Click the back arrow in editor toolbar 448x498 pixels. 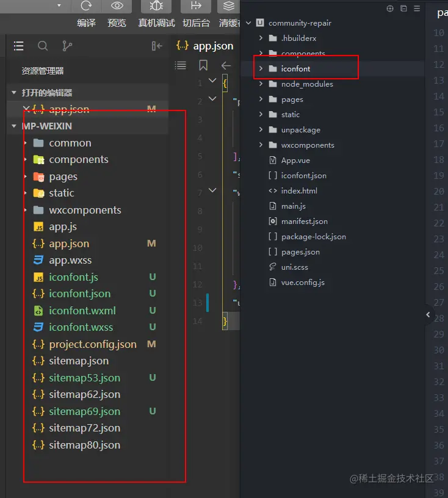[226, 65]
